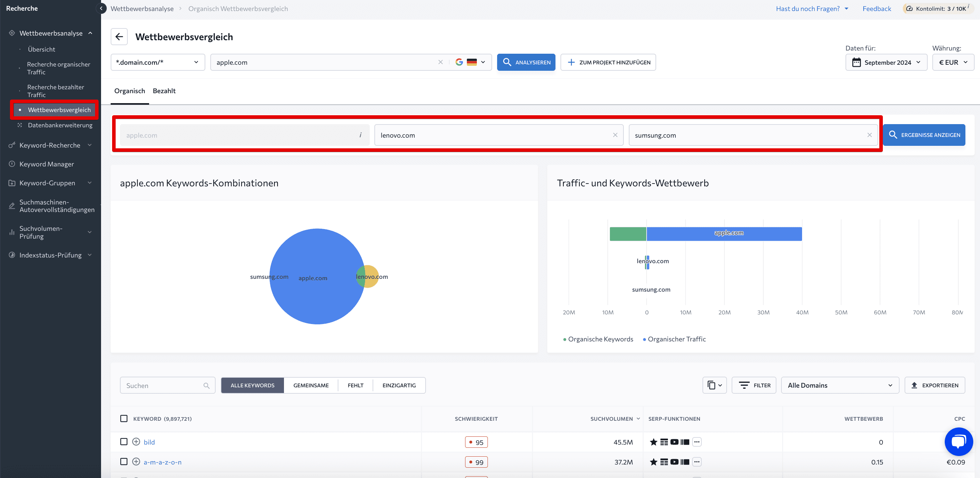Clear apple.com from the main domain field

pyautogui.click(x=440, y=62)
